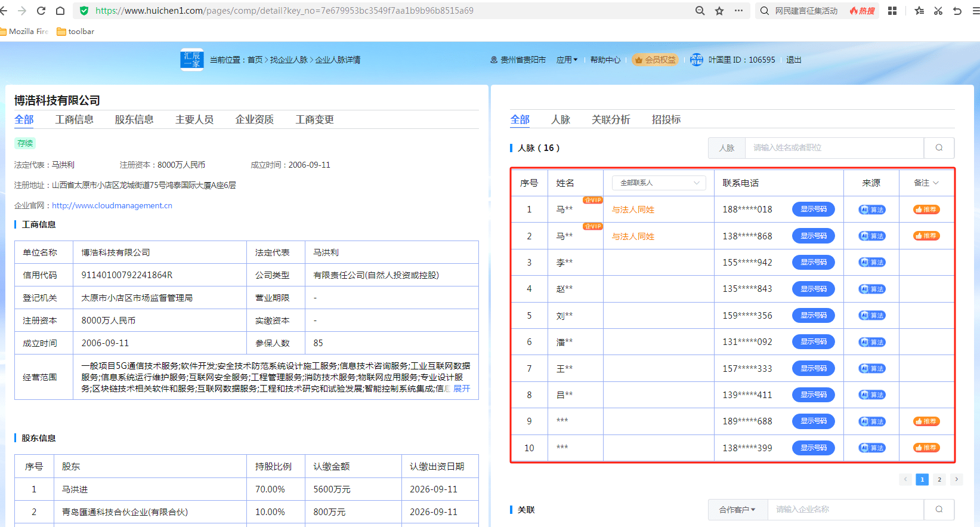Bookmark this page with star icon
This screenshot has width=980, height=527.
[719, 11]
